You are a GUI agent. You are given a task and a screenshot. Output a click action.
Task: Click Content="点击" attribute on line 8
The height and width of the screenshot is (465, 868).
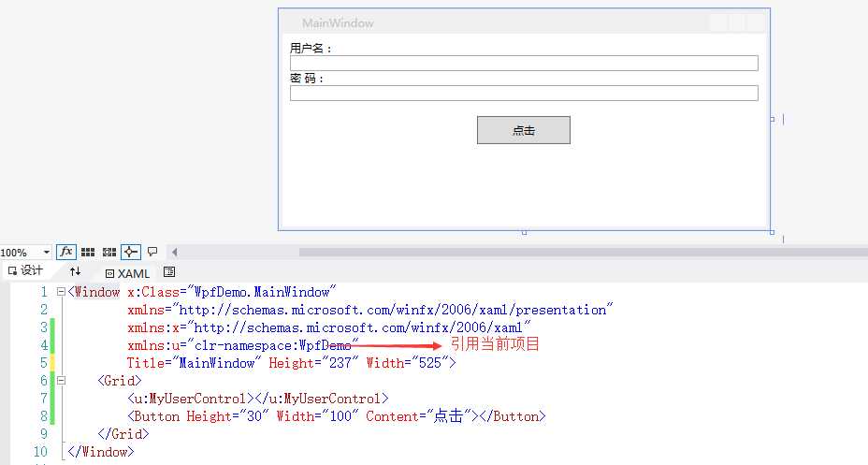pos(418,415)
